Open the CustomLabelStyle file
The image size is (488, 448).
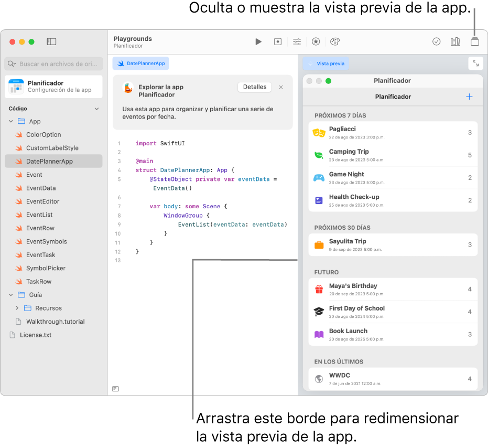(53, 148)
